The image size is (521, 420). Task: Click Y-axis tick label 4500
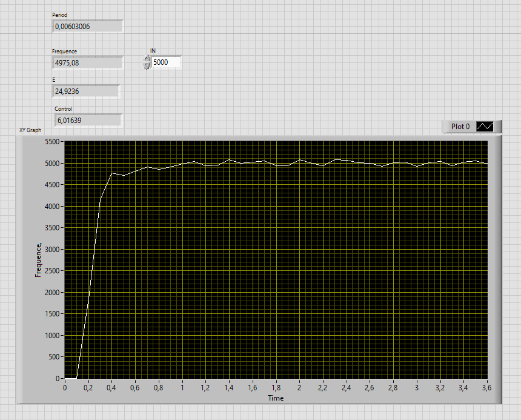[52, 185]
